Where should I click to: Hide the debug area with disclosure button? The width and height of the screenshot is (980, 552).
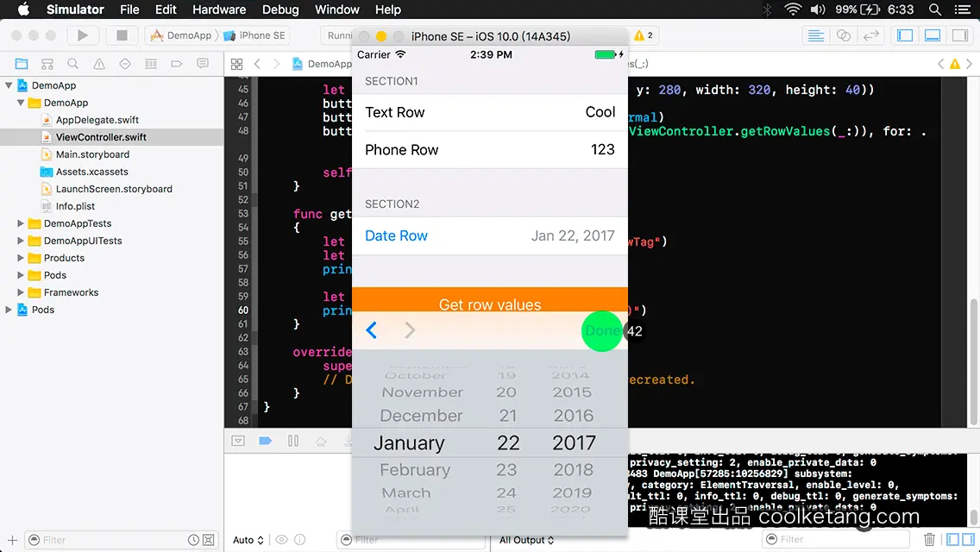click(238, 441)
